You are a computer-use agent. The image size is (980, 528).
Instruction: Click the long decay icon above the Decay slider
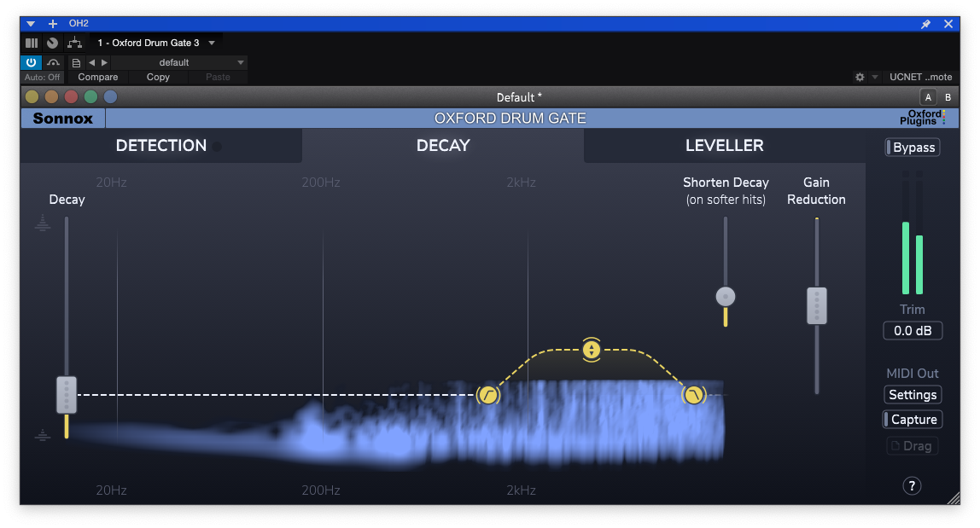(43, 223)
